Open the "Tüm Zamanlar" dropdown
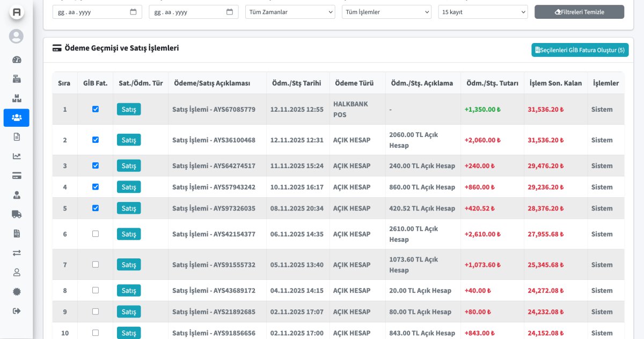The image size is (644, 339). [290, 12]
